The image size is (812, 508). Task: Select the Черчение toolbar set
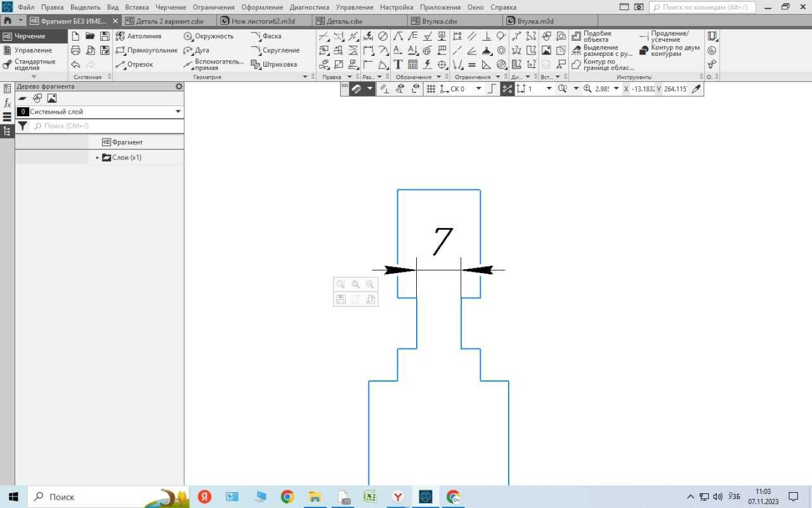34,36
